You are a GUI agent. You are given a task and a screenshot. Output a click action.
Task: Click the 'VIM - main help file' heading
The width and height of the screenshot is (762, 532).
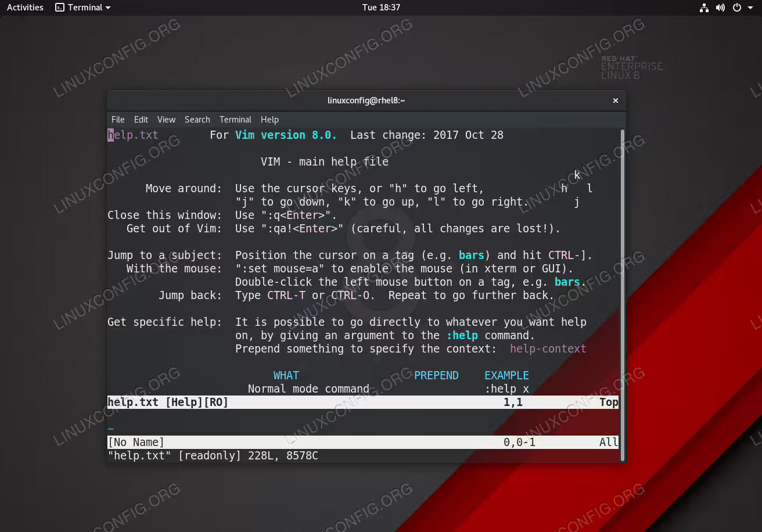click(x=325, y=161)
